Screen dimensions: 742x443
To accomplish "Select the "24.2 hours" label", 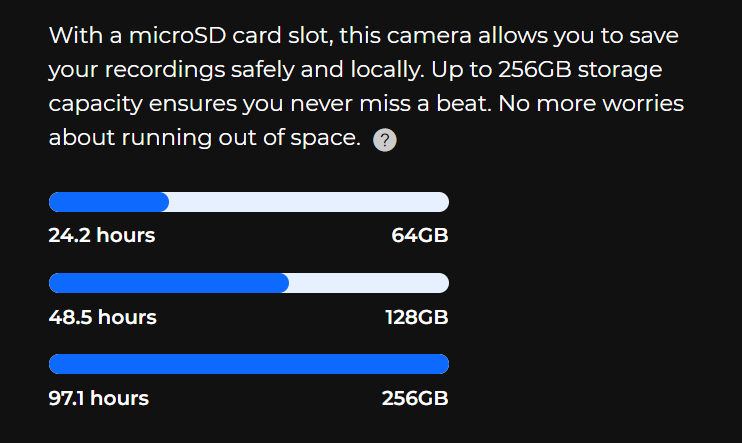I will click(x=102, y=236).
